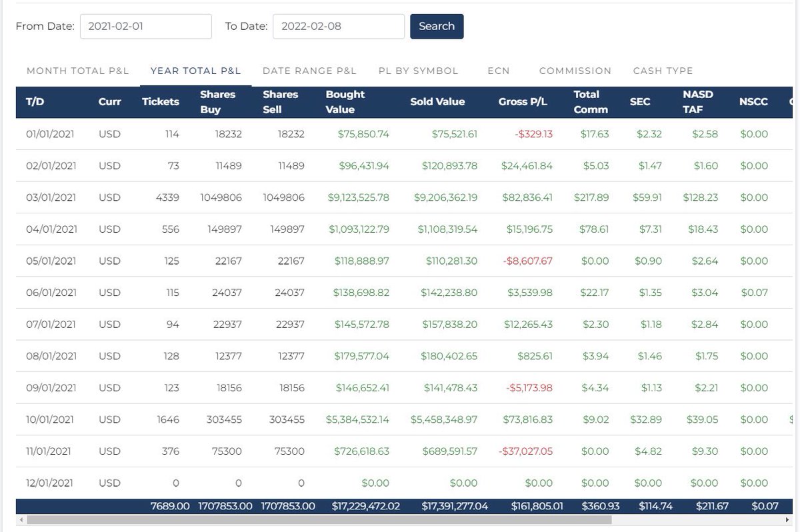Click the Tickets column header
Viewport: 800px width, 532px height.
161,102
